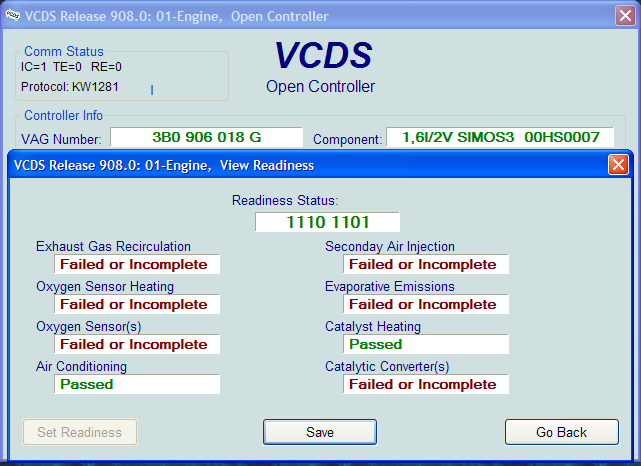Click Evaporative Emissions status field
The image size is (641, 466).
coord(426,304)
